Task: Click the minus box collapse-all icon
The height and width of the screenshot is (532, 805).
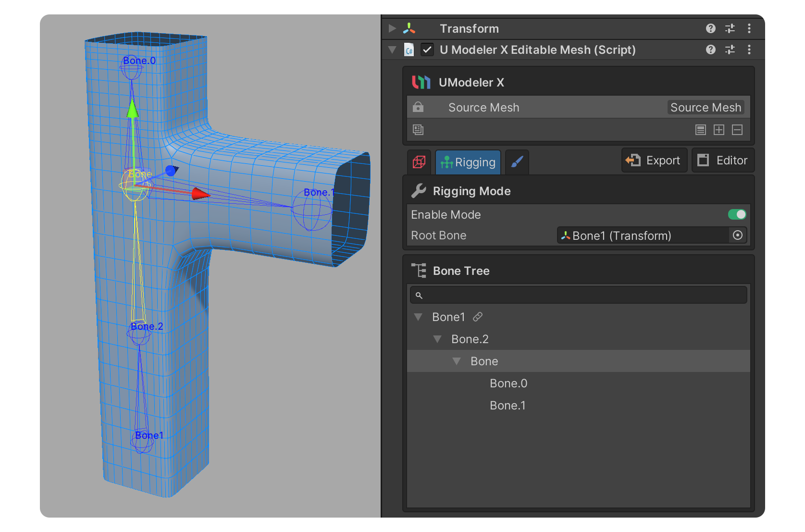Action: 737,130
